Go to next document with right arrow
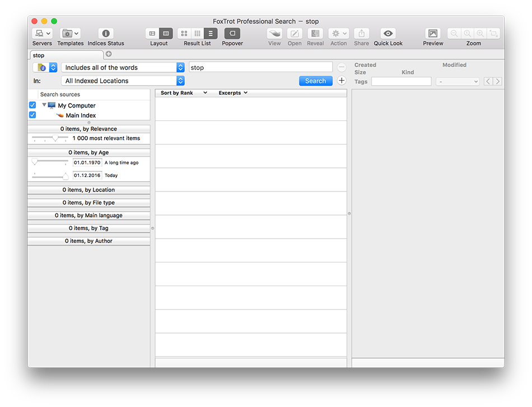532x407 pixels. [x=498, y=81]
